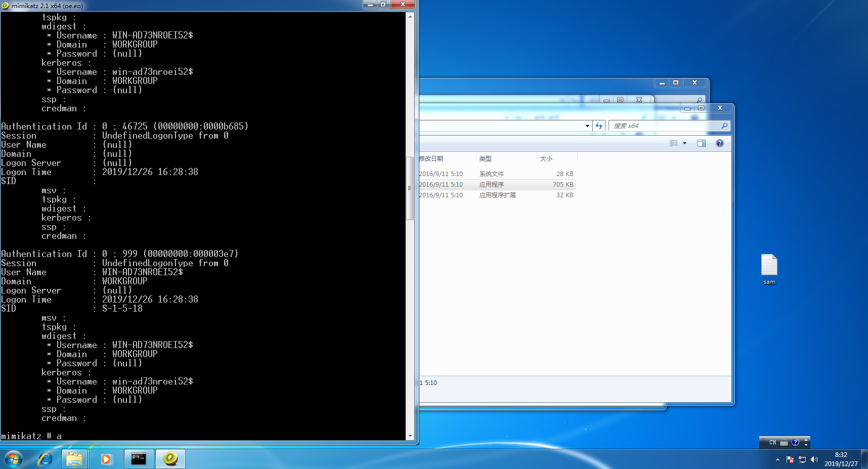Click the mimikatz console scroll down arrow

click(410, 436)
